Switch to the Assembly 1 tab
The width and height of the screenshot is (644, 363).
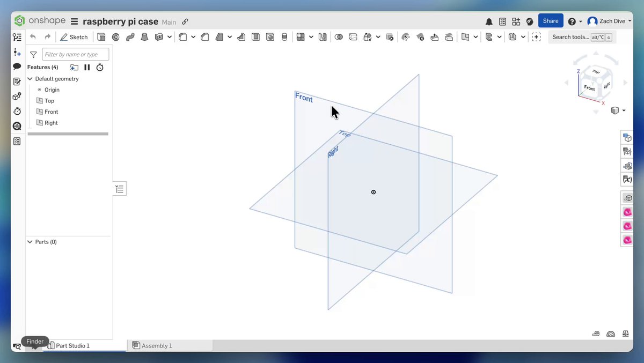point(157,346)
